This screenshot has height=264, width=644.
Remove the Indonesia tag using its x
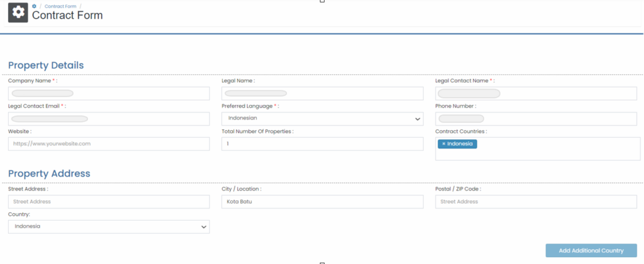(443, 144)
